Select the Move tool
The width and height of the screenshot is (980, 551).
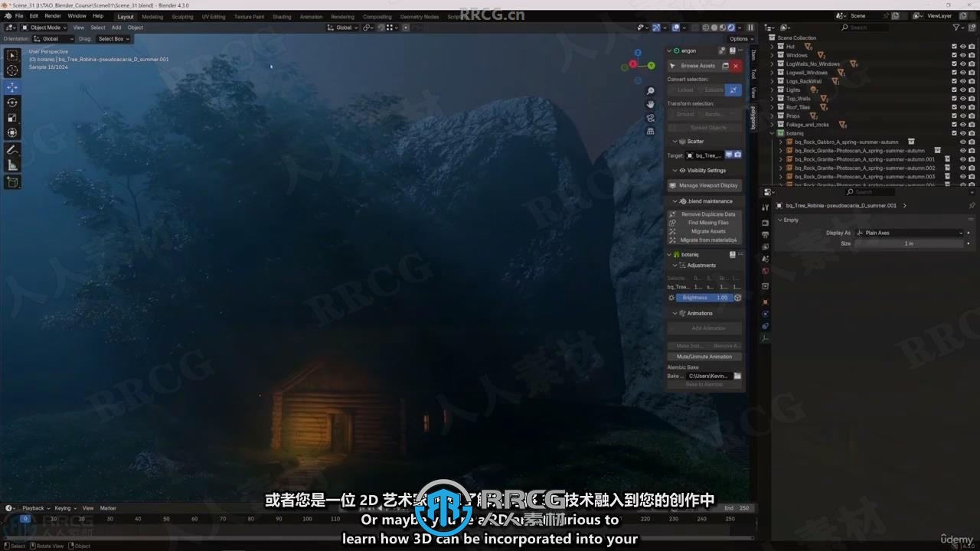12,87
